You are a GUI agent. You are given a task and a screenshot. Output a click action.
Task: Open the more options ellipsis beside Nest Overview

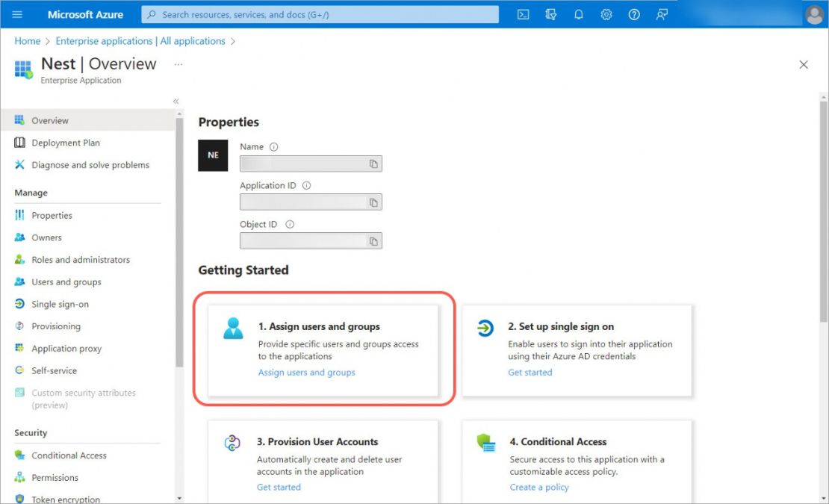[178, 64]
